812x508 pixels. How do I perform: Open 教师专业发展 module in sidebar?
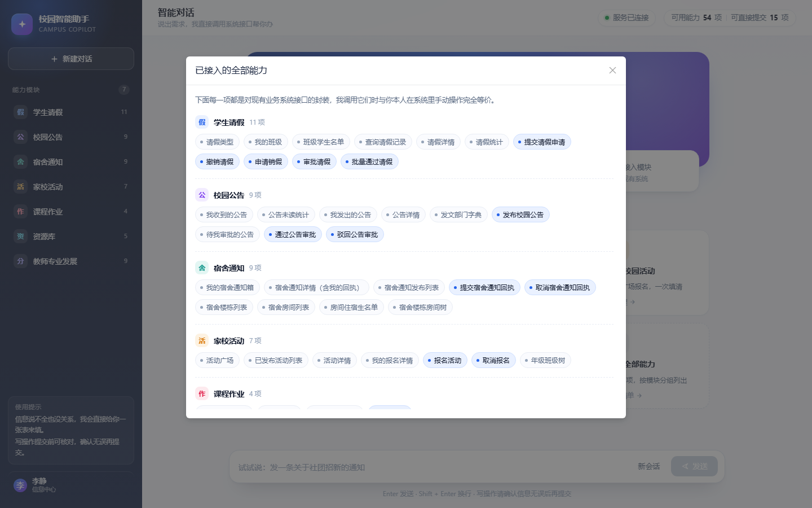pos(71,261)
